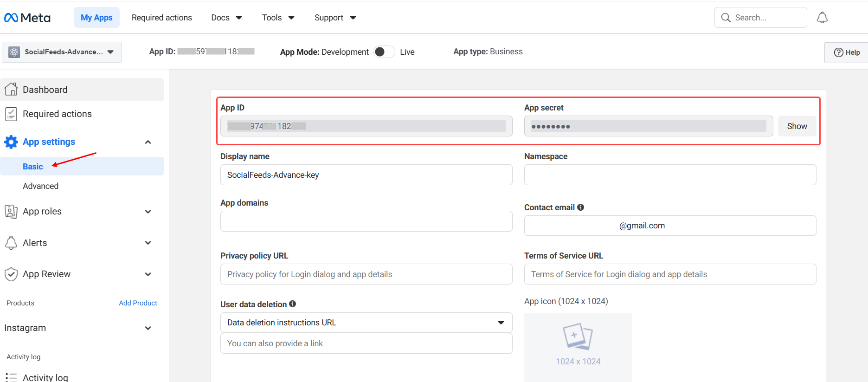Click the Dashboard home icon
Image resolution: width=868 pixels, height=382 pixels.
[11, 89]
